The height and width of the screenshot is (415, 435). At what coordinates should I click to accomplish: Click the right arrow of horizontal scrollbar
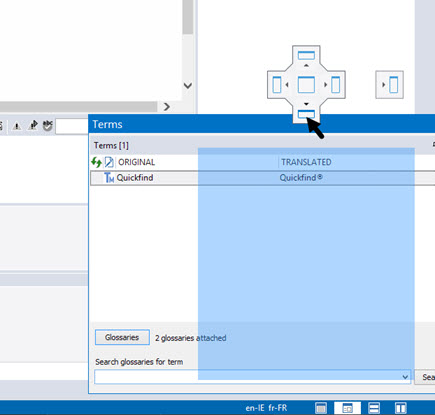click(167, 107)
